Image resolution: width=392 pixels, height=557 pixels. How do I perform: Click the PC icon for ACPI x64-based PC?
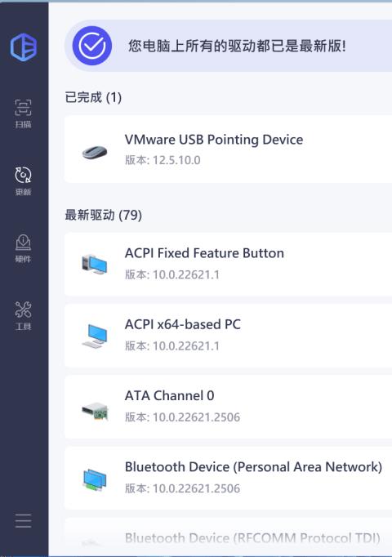click(94, 336)
